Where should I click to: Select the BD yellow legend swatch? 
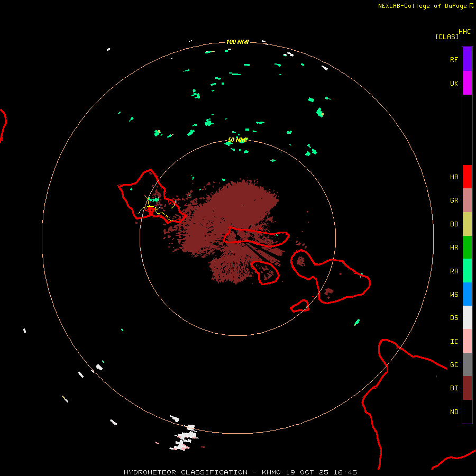[467, 224]
